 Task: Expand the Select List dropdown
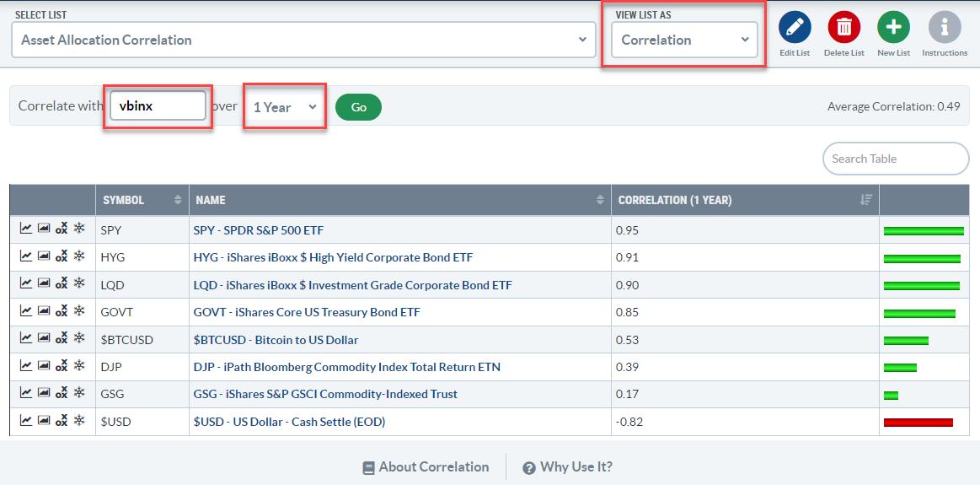pyautogui.click(x=304, y=40)
